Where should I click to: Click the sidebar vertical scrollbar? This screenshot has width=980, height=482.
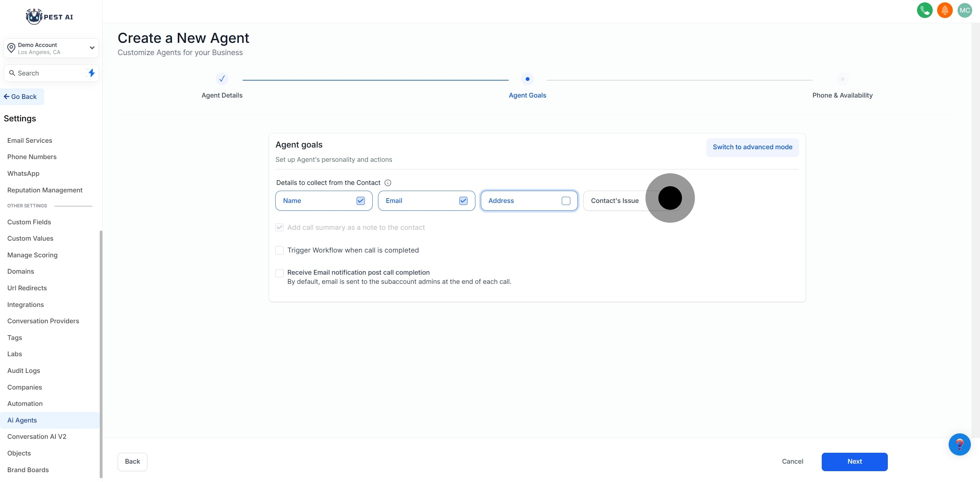coord(101,354)
